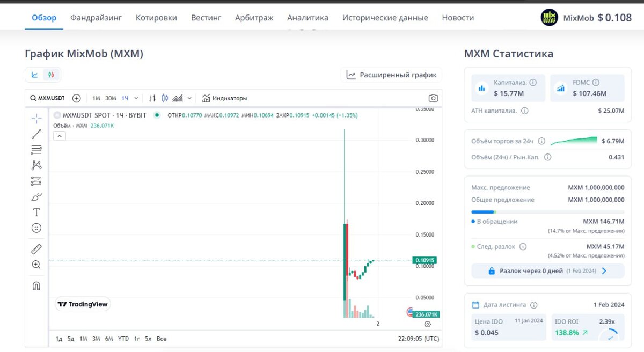Select the crosshair cursor tool
The height and width of the screenshot is (352, 644).
coord(36,118)
